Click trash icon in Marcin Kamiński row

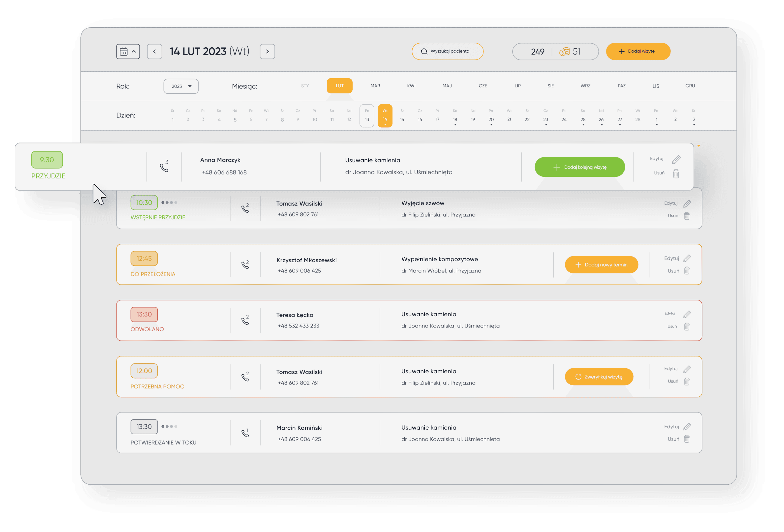click(x=687, y=439)
